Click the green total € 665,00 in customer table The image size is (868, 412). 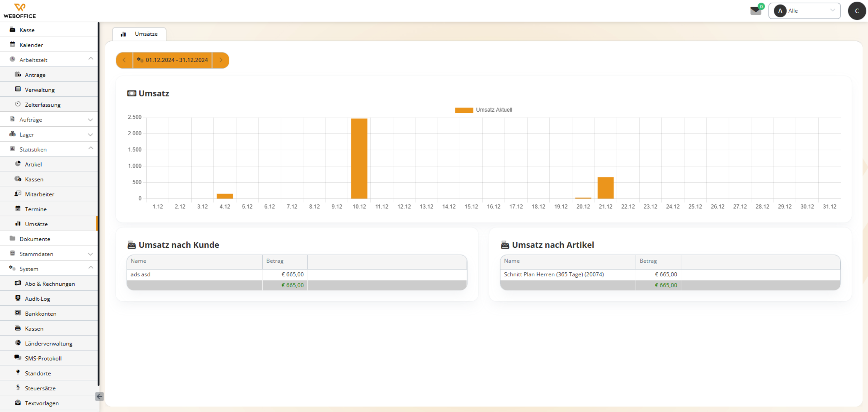292,285
